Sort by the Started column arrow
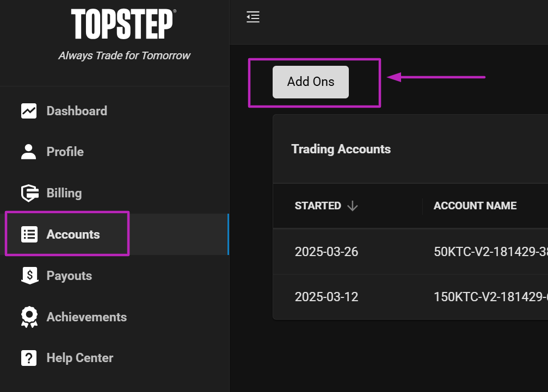The width and height of the screenshot is (548, 392). click(x=353, y=206)
